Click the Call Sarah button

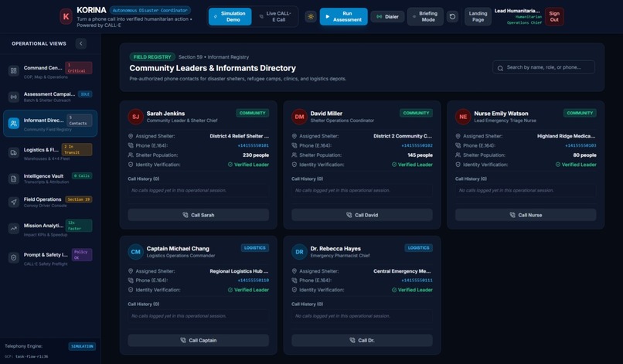click(x=199, y=215)
